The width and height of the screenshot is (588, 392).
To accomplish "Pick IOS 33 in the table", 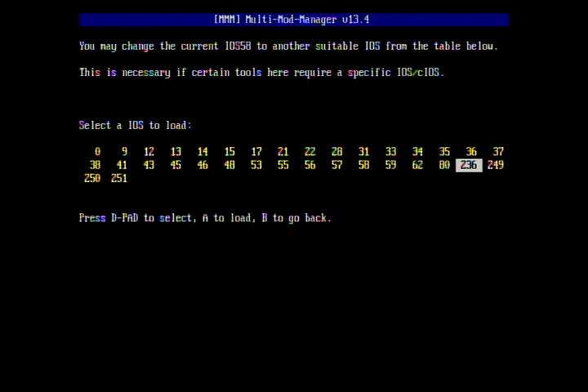I will pos(390,152).
